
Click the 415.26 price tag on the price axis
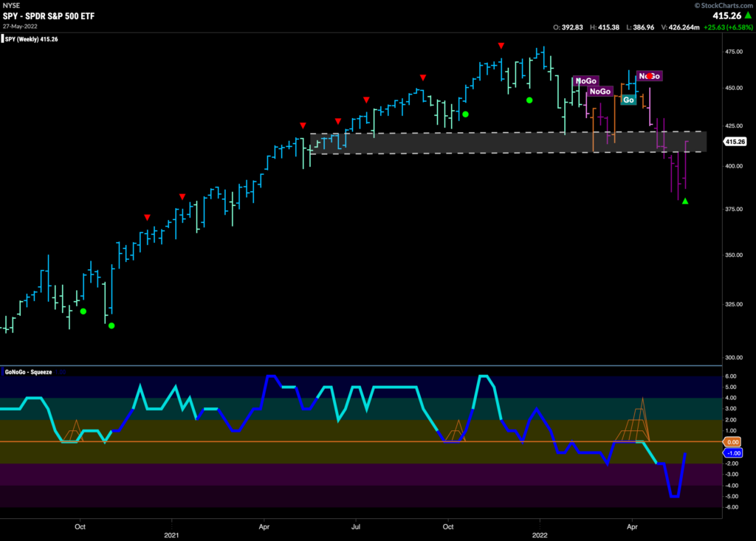coord(735,142)
